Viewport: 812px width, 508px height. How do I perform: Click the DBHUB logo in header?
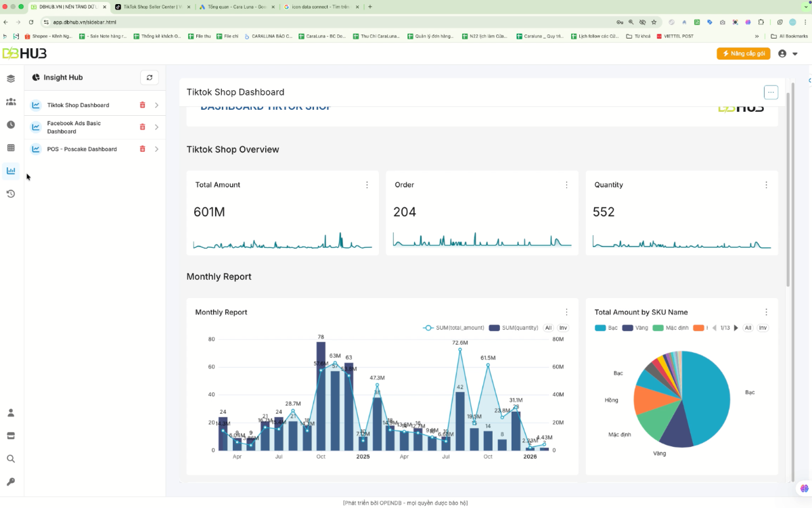point(24,54)
